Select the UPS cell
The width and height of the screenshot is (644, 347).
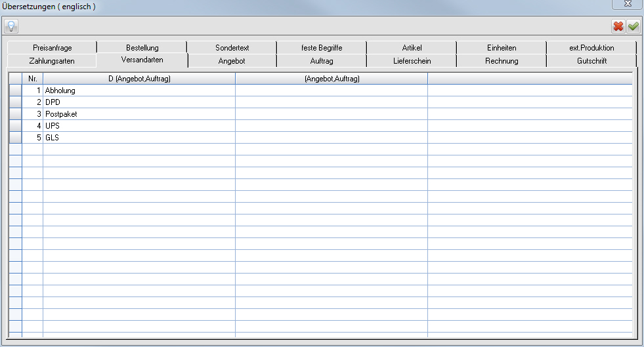pyautogui.click(x=139, y=125)
